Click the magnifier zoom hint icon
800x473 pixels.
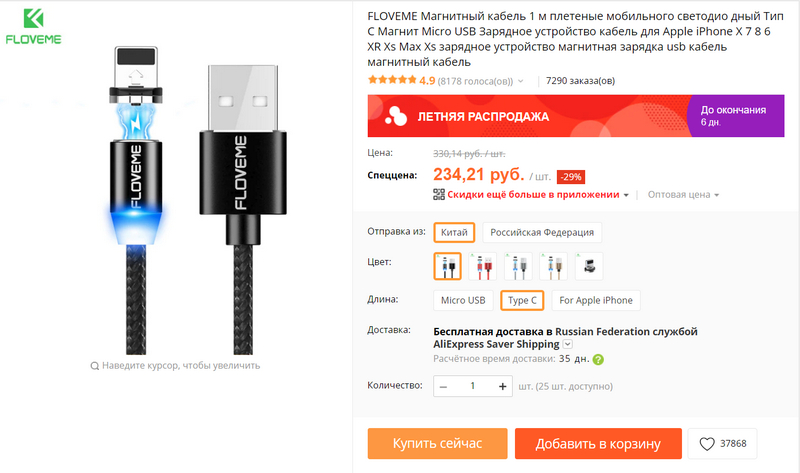point(94,366)
